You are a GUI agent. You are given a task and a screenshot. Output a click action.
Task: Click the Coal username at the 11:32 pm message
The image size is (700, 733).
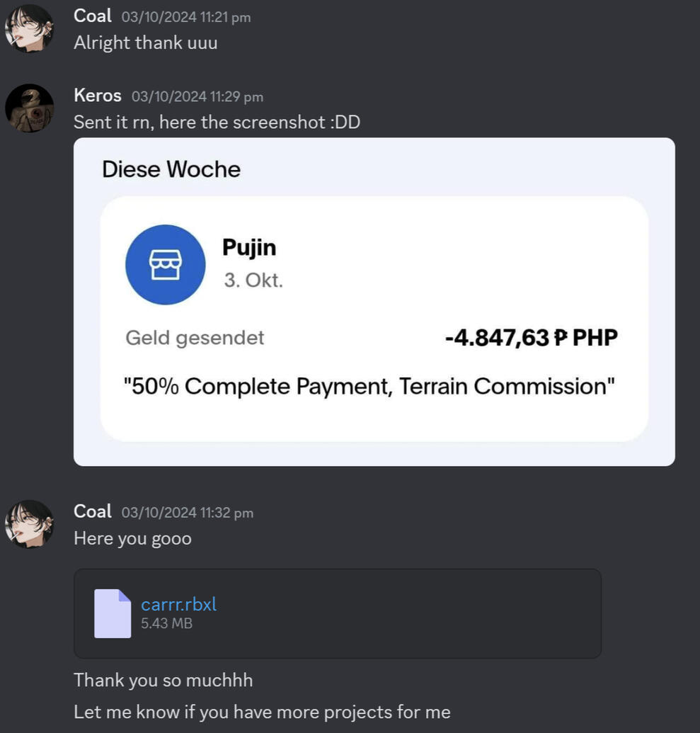tap(93, 511)
